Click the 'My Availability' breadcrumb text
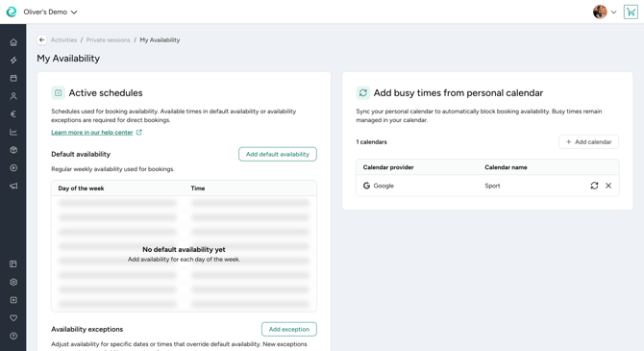 pyautogui.click(x=160, y=39)
